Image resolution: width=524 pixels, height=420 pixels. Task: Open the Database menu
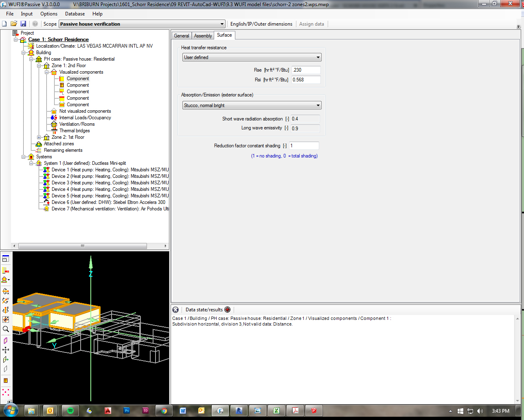75,14
